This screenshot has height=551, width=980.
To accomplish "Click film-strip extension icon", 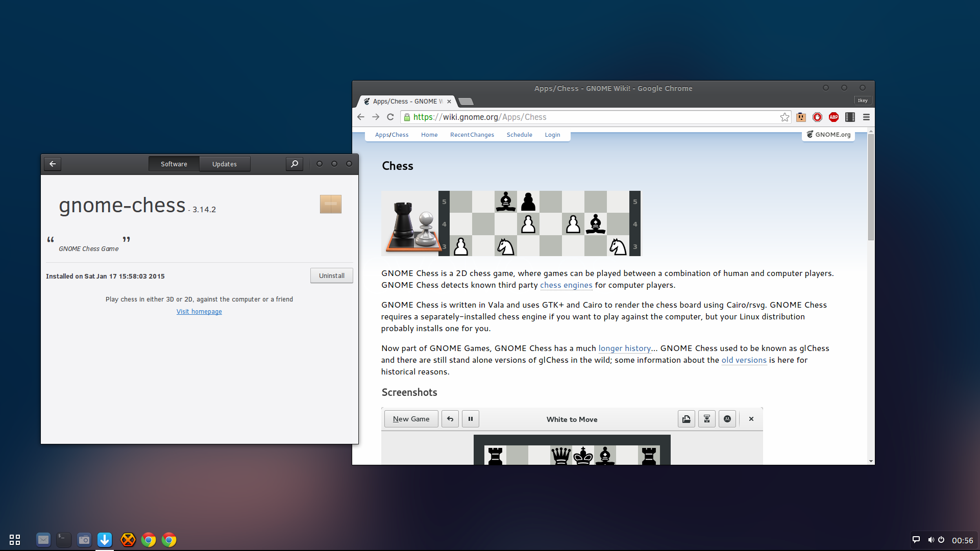I will (x=850, y=117).
